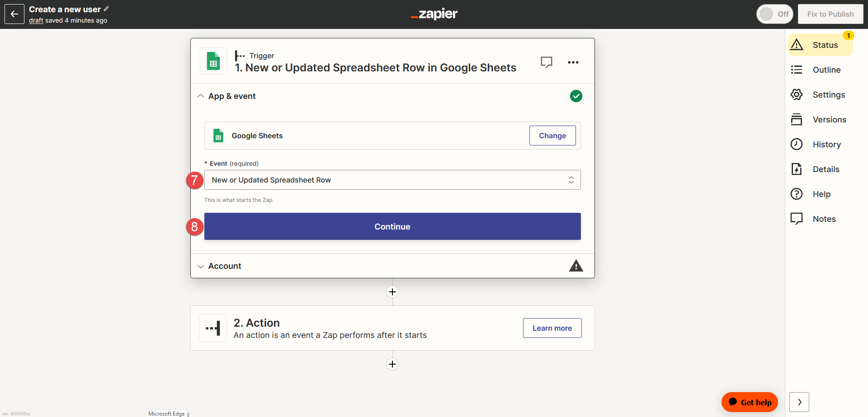Click the Zapier logo

click(434, 14)
